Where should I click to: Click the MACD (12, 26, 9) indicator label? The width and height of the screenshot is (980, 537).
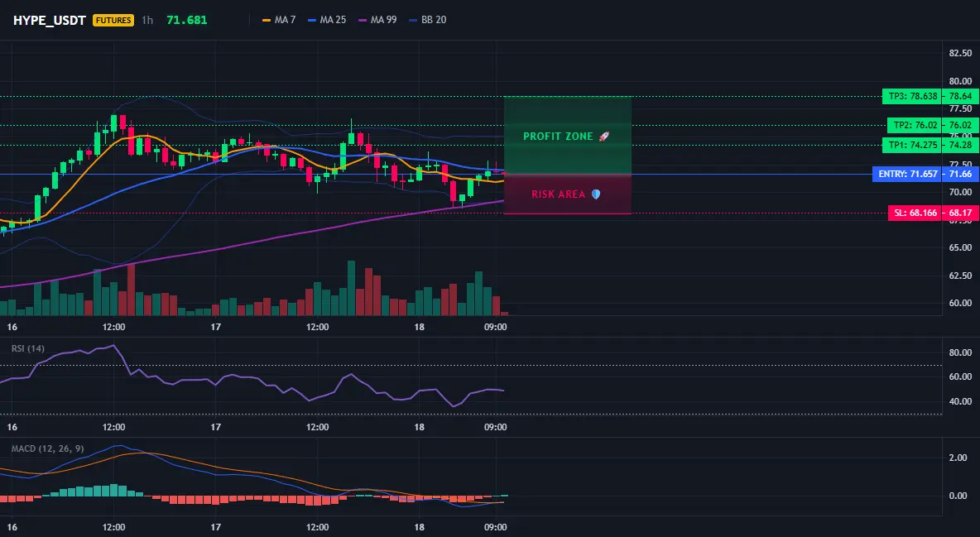tap(47, 448)
